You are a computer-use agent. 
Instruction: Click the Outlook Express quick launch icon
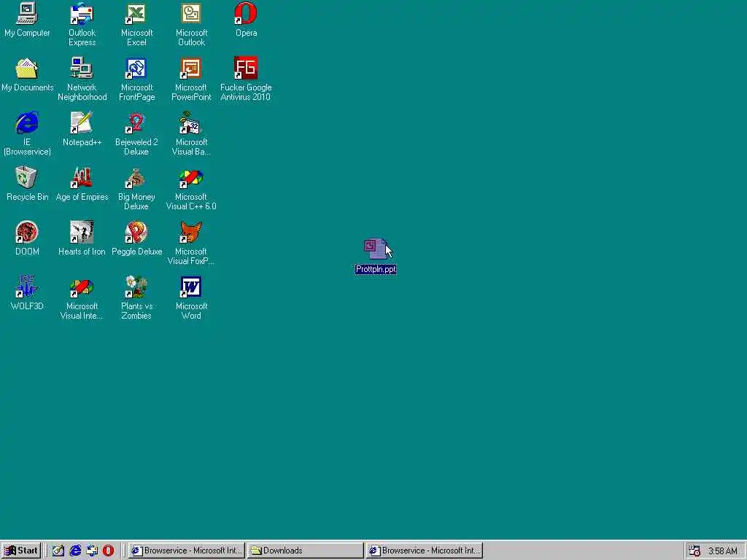pos(92,551)
